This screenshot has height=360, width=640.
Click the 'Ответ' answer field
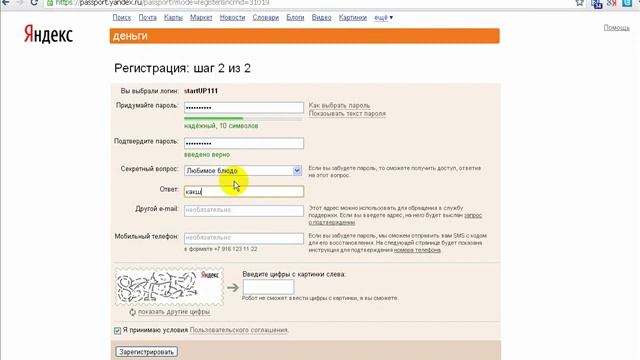click(x=244, y=191)
